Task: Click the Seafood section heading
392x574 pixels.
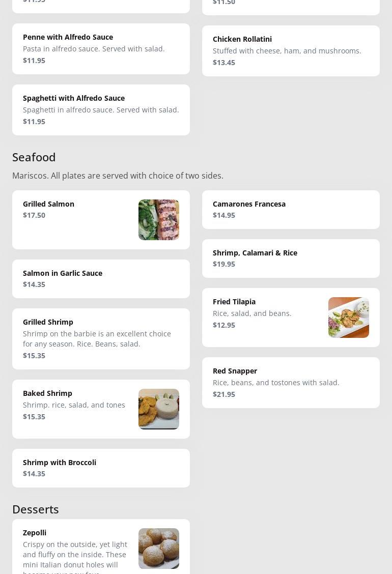Action: (34, 157)
